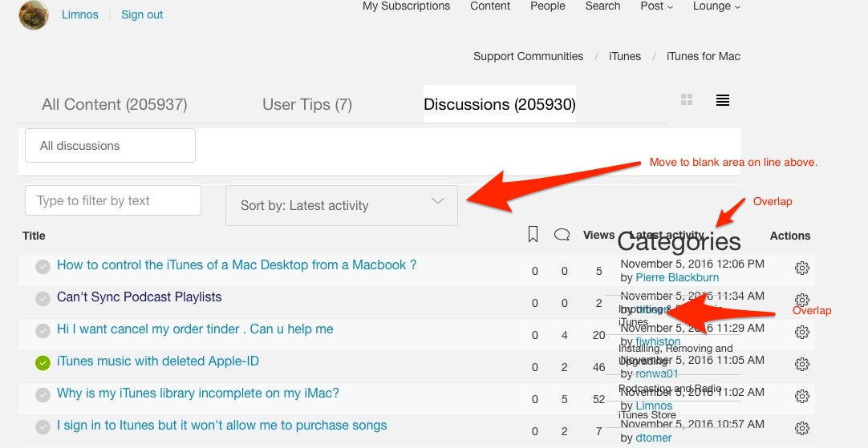This screenshot has height=448, width=868.
Task: Expand the Post menu
Action: pos(656,6)
